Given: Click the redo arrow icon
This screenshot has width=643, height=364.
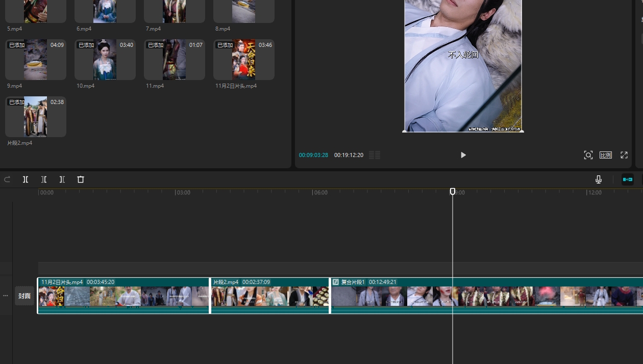Looking at the screenshot, I should [x=7, y=179].
